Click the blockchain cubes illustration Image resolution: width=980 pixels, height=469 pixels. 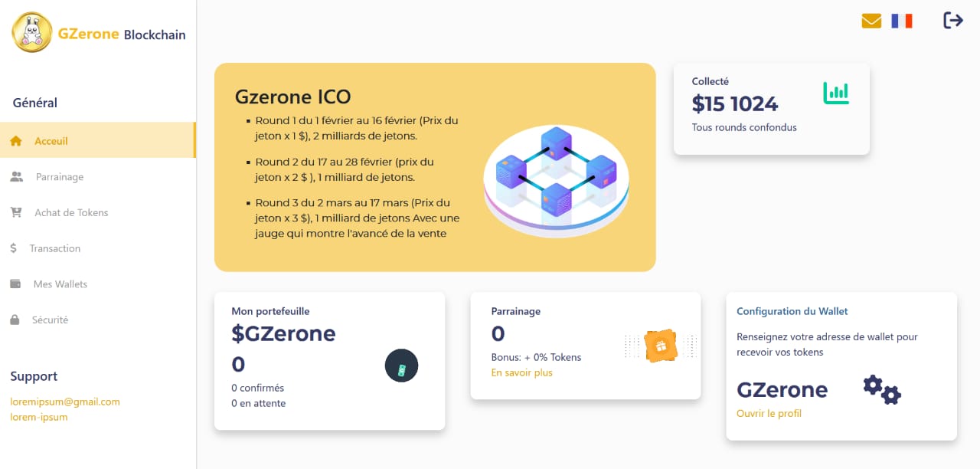[556, 181]
